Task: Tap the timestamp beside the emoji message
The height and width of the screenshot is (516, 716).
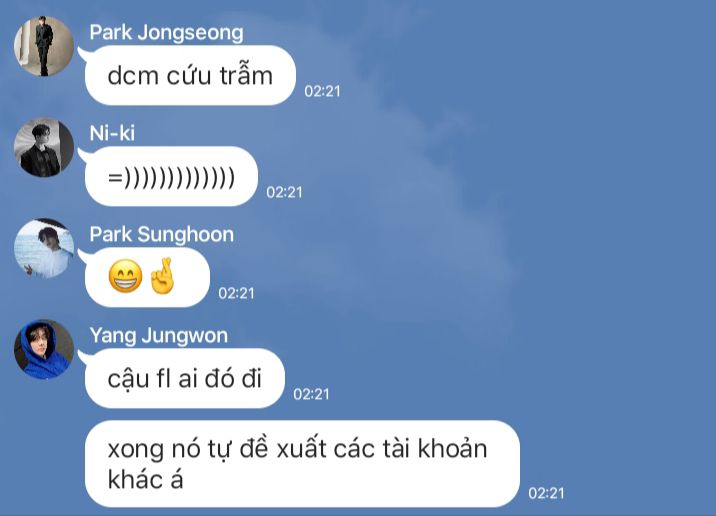Action: 236,293
